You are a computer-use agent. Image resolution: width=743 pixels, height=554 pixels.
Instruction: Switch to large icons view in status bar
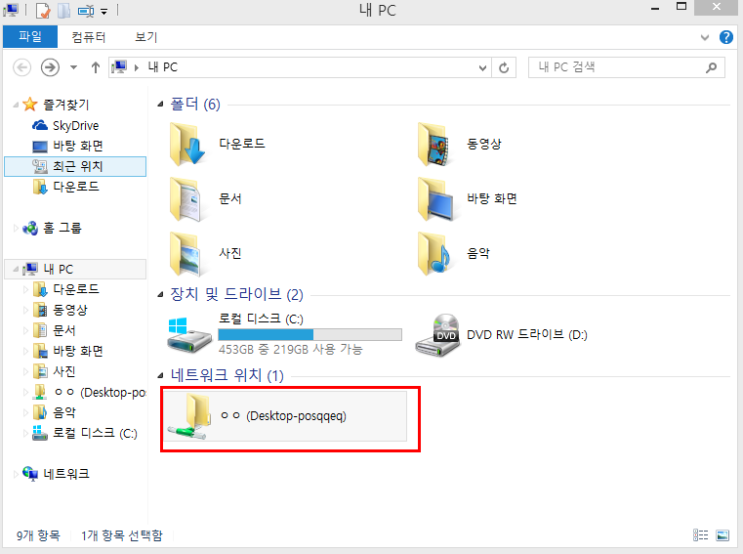721,535
